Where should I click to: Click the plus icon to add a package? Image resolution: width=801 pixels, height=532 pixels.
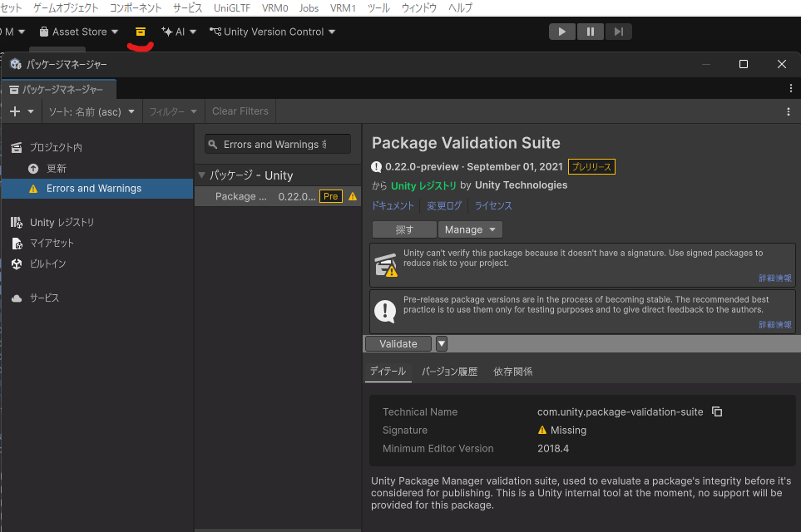16,111
